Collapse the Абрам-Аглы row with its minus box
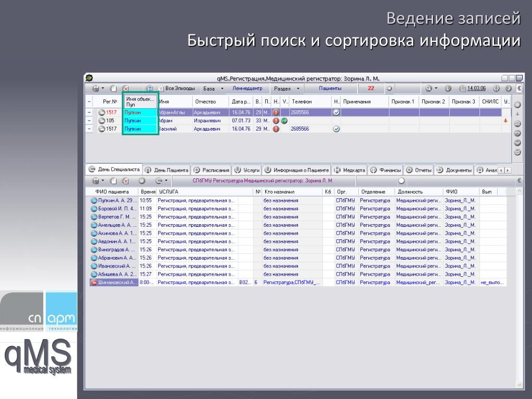The image size is (532, 399). click(89, 112)
